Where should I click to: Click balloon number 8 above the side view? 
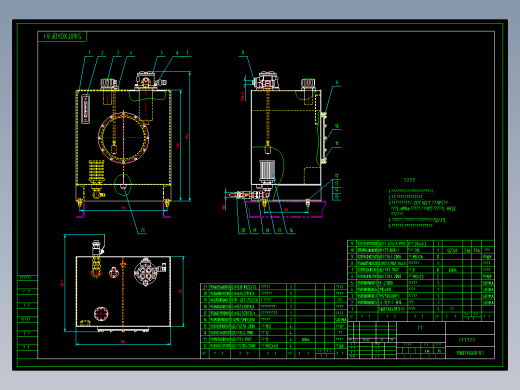(x=243, y=52)
